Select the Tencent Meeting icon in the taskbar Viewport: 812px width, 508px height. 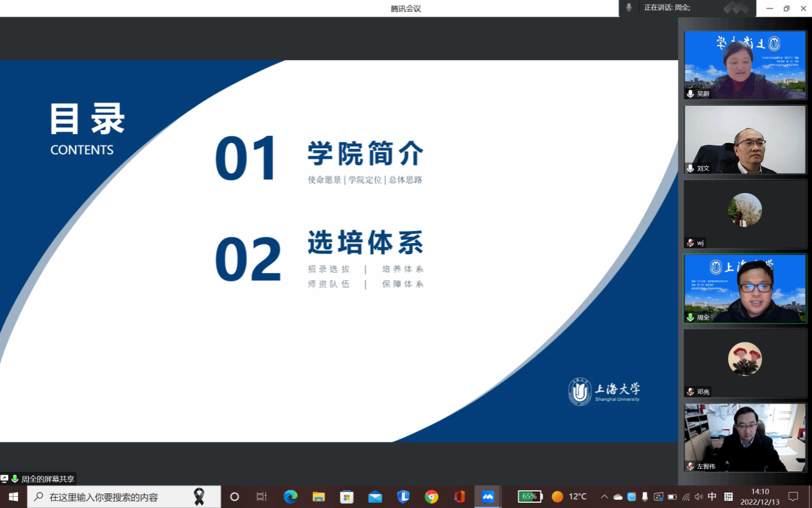(488, 496)
